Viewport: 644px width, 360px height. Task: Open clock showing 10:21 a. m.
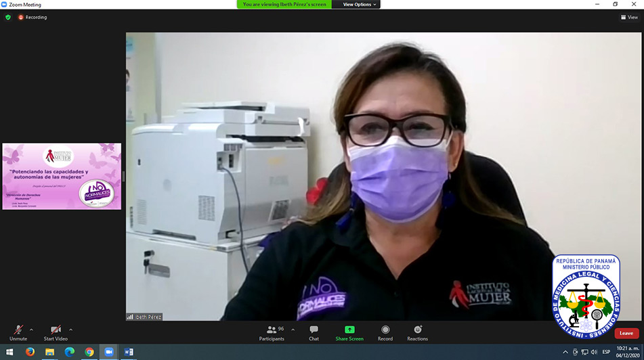(628, 352)
